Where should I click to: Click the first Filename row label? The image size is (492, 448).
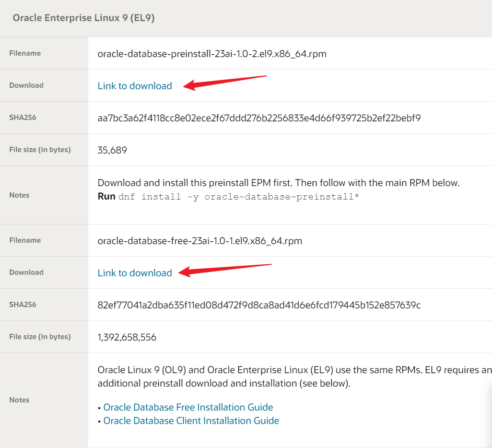(25, 53)
